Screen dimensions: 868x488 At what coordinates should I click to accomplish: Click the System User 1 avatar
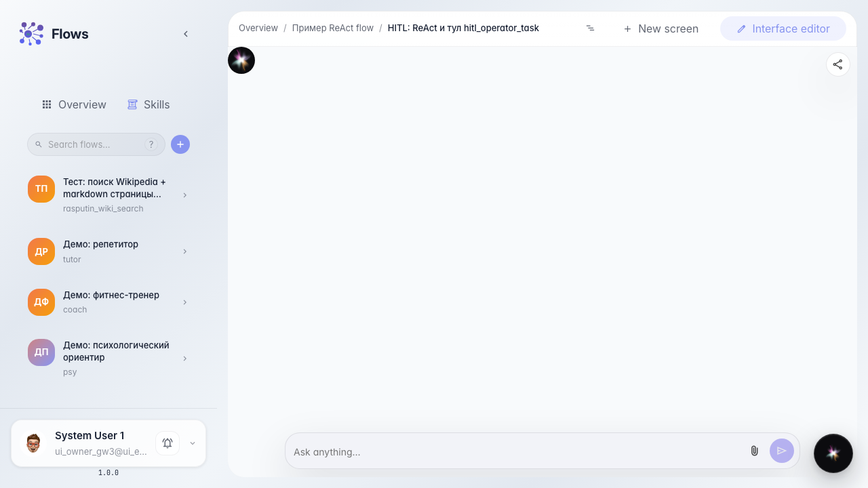(33, 443)
